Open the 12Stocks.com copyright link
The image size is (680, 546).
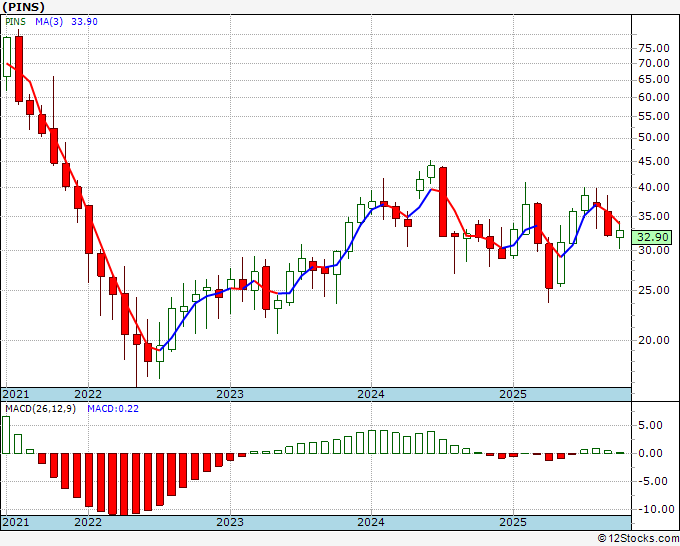pos(638,539)
